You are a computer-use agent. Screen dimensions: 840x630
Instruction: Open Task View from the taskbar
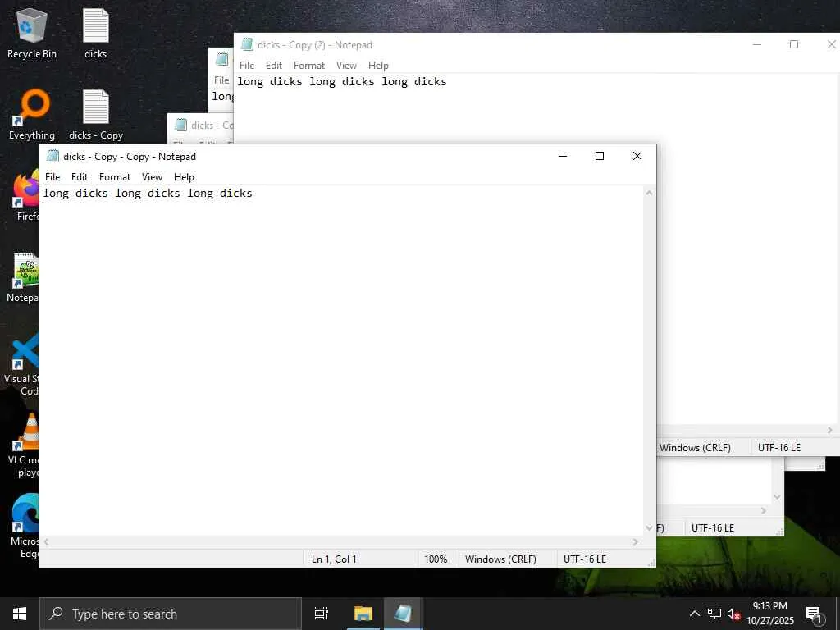322,614
